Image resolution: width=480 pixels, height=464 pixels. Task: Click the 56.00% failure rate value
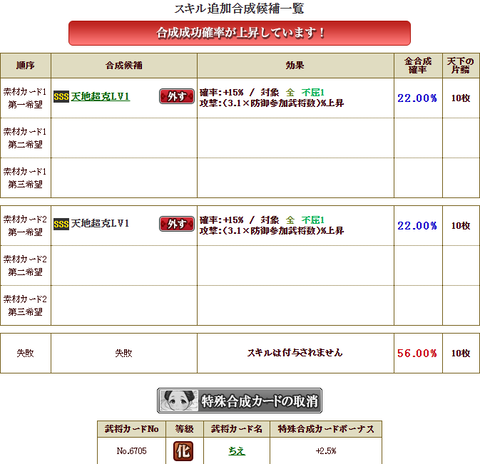pyautogui.click(x=417, y=353)
